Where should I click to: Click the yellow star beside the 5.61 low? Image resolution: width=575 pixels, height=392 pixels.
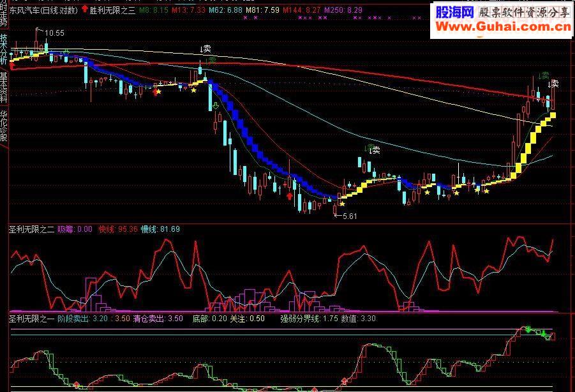[x=342, y=204]
